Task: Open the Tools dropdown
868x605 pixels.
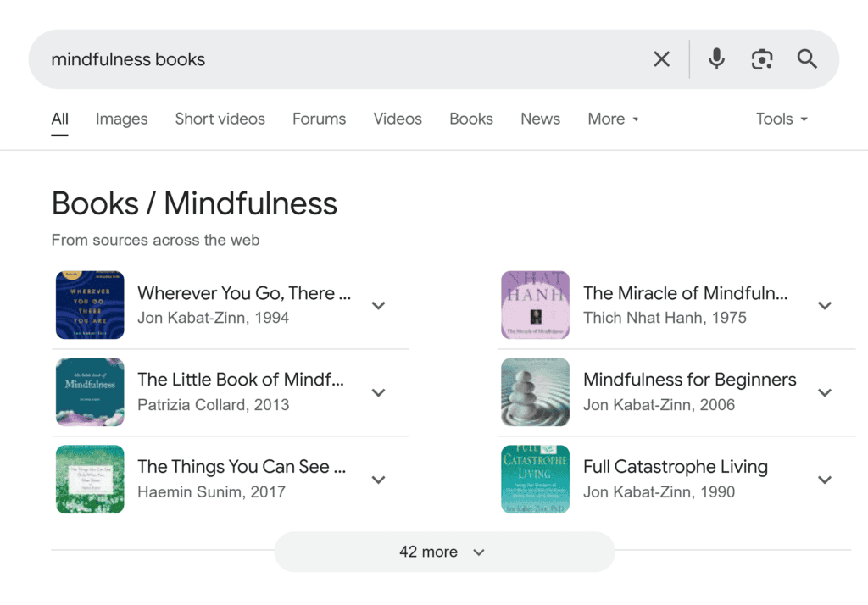Action: click(x=781, y=119)
